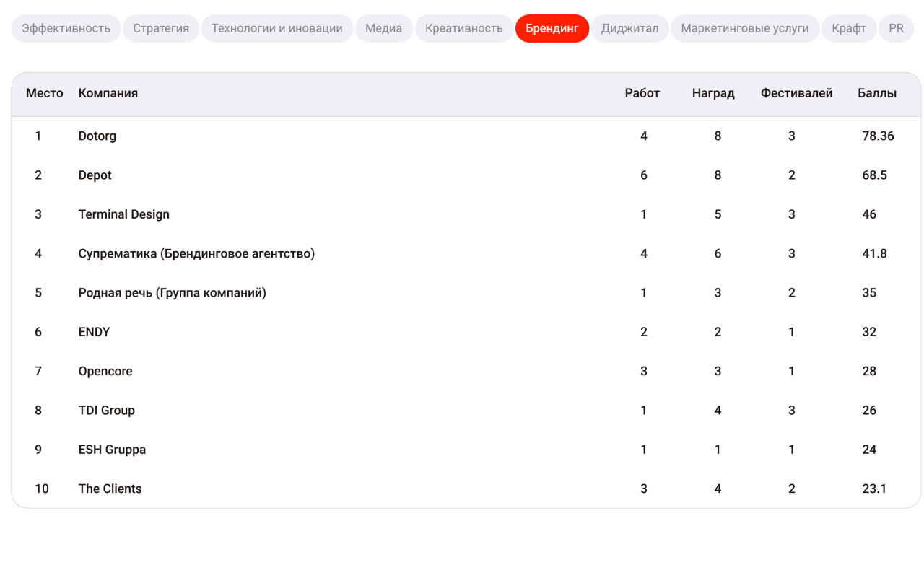Viewport: 924px width, 578px height.
Task: Switch to the Диджитал tab
Action: pyautogui.click(x=630, y=28)
